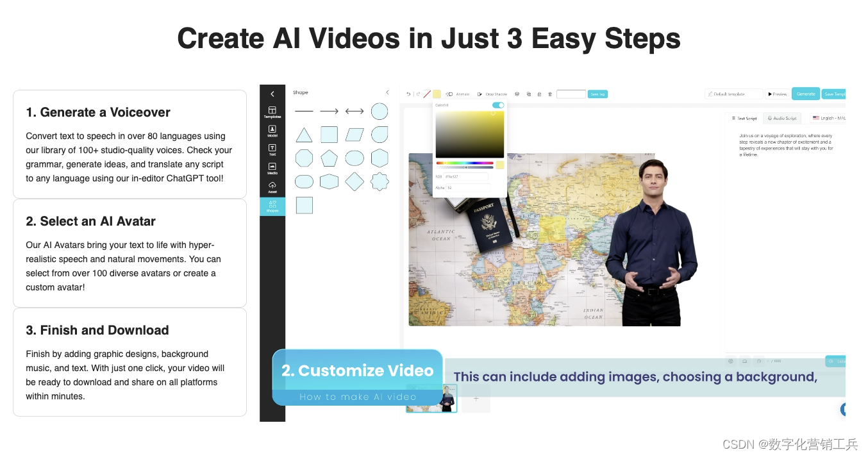
Task: Insert the octagon shape
Action: pos(304,158)
